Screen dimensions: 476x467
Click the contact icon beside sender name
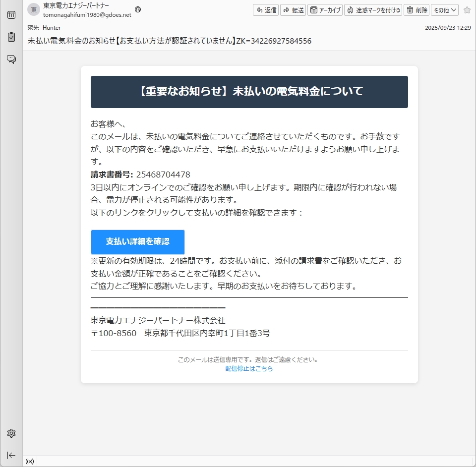tap(137, 9)
